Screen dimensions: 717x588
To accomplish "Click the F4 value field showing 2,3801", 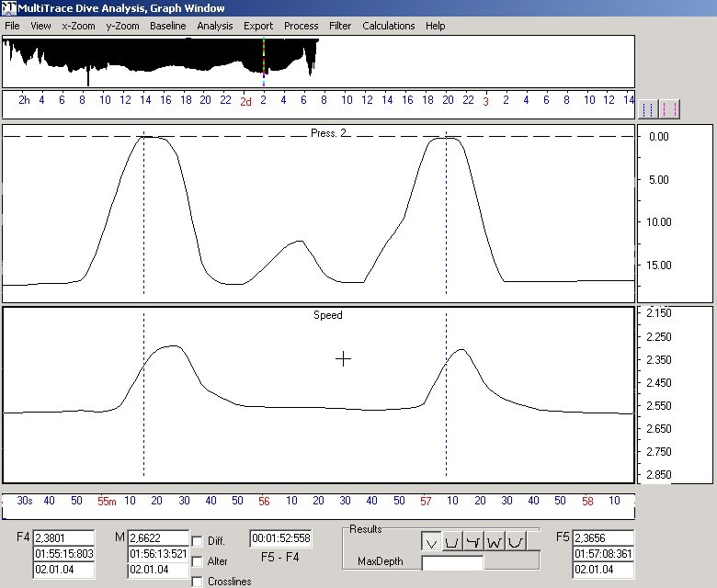I will pos(63,538).
